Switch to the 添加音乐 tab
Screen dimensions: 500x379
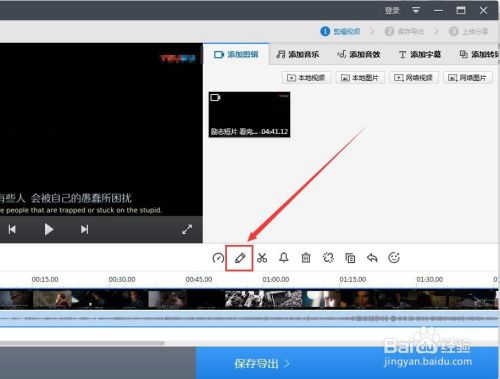[x=298, y=54]
